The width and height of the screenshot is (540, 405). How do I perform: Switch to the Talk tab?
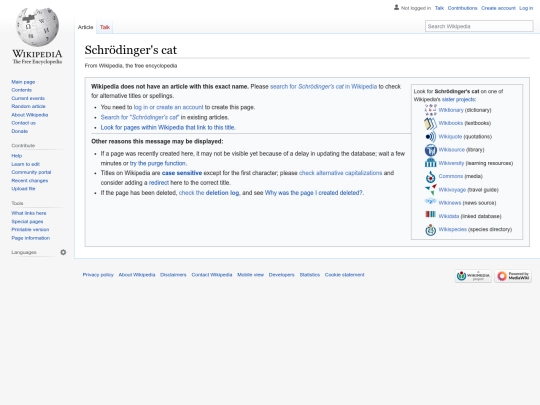105,27
